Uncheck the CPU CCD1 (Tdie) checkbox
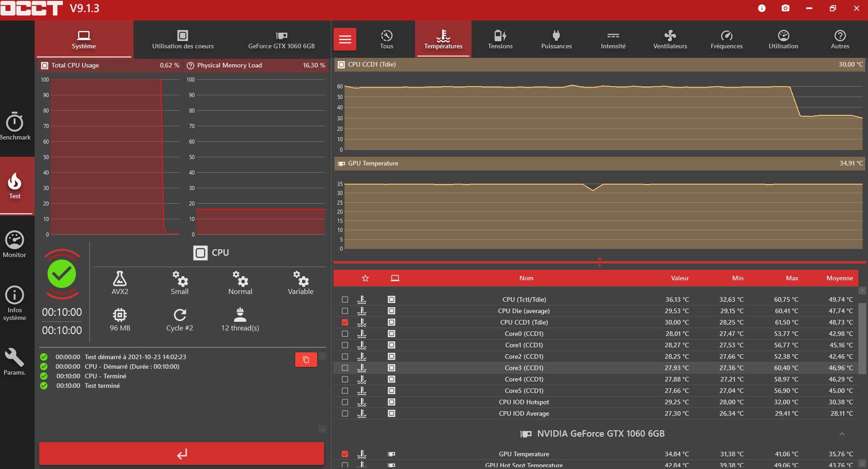Image resolution: width=868 pixels, height=469 pixels. point(345,322)
